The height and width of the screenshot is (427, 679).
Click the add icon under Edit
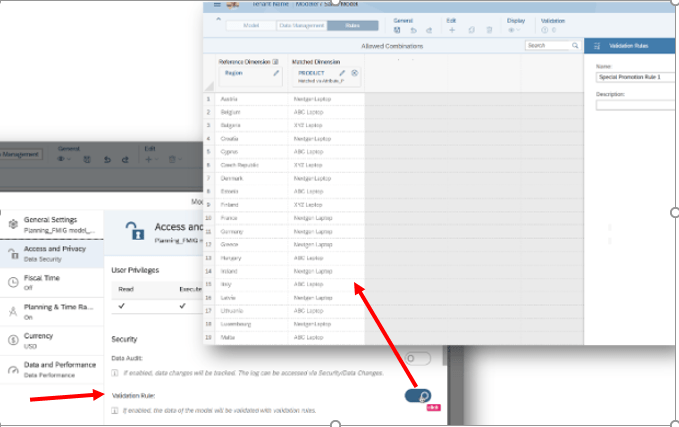click(x=451, y=30)
